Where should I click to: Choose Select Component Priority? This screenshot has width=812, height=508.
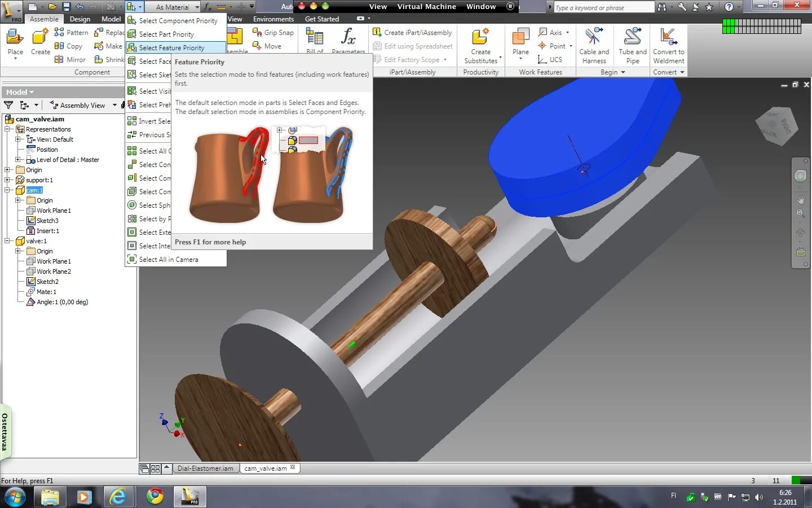[176, 20]
